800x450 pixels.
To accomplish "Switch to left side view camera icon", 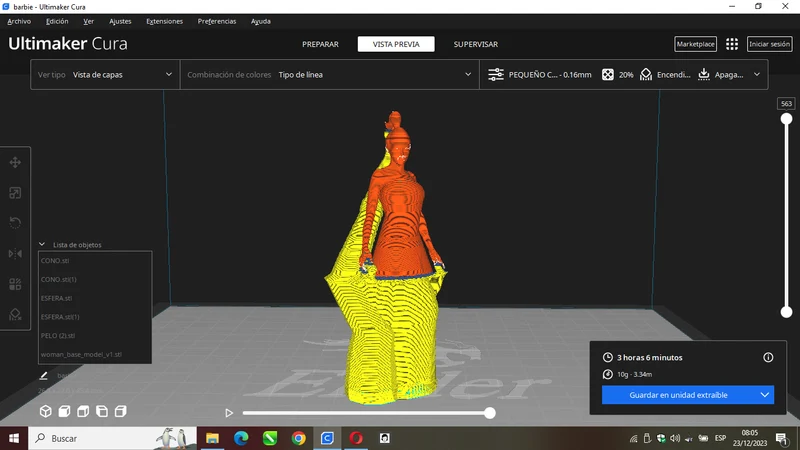I will click(x=102, y=411).
